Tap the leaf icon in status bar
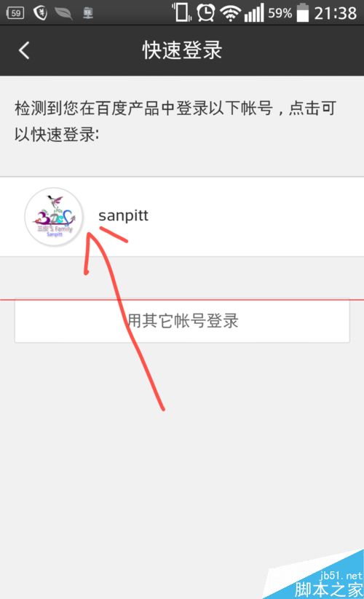Viewport: 364px width, 599px height. click(x=64, y=13)
